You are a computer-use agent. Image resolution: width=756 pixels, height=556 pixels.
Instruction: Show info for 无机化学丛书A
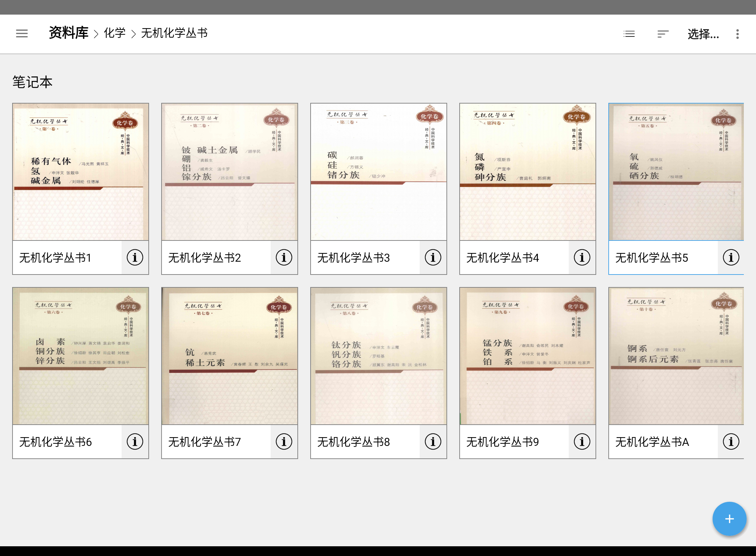click(731, 442)
